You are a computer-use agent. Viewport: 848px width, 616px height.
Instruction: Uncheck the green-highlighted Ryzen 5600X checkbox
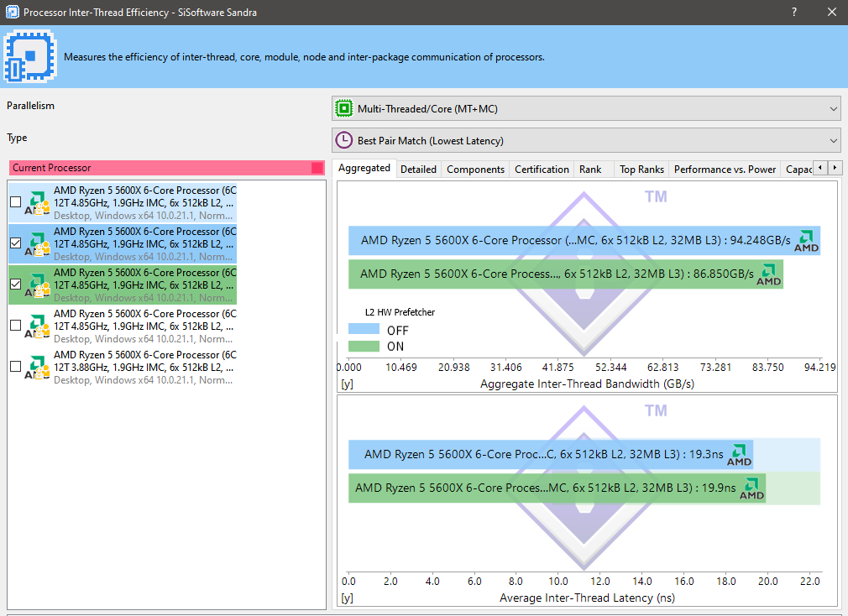coord(16,285)
